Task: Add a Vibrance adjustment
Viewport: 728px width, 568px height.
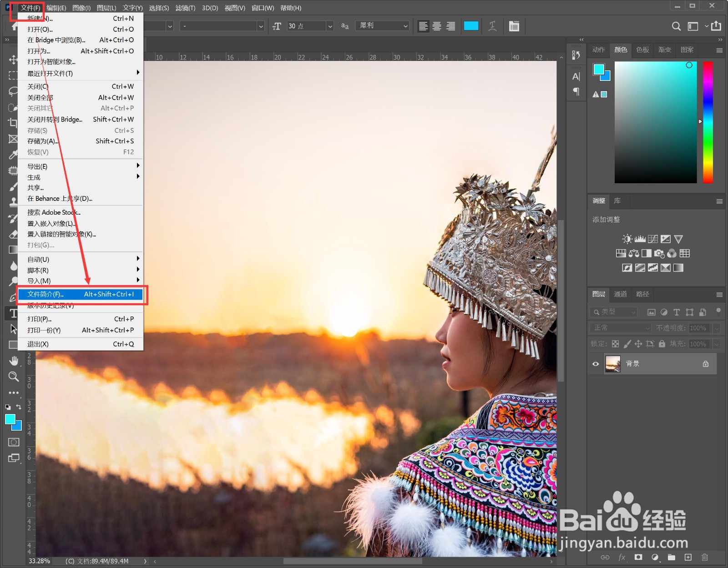Action: [678, 239]
